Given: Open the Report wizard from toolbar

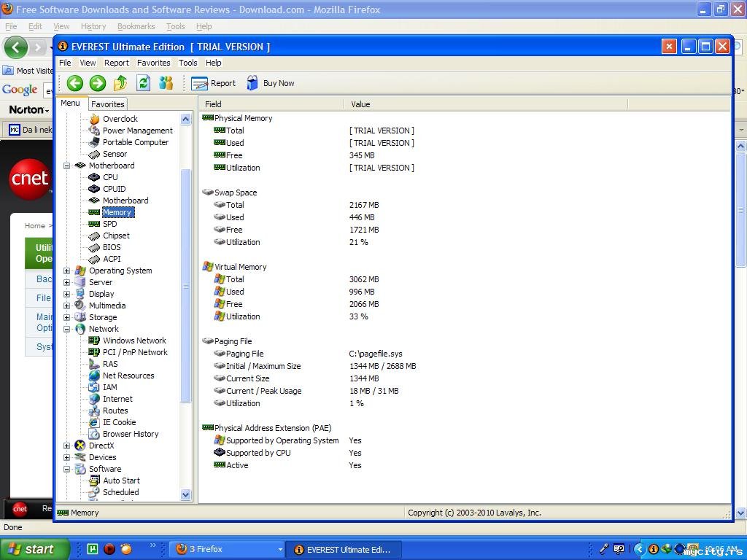Looking at the screenshot, I should point(214,83).
